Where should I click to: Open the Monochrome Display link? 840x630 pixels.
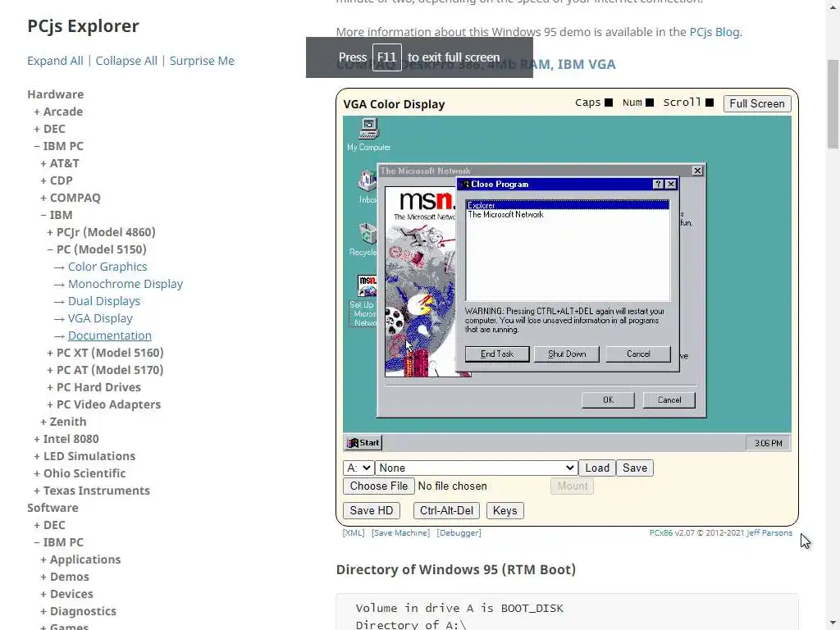(126, 284)
